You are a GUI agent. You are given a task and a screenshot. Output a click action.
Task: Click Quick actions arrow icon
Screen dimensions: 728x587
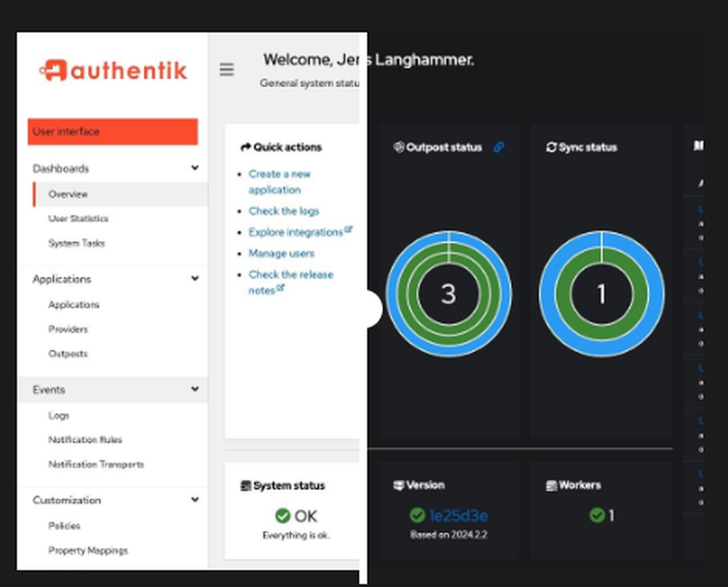coord(245,147)
